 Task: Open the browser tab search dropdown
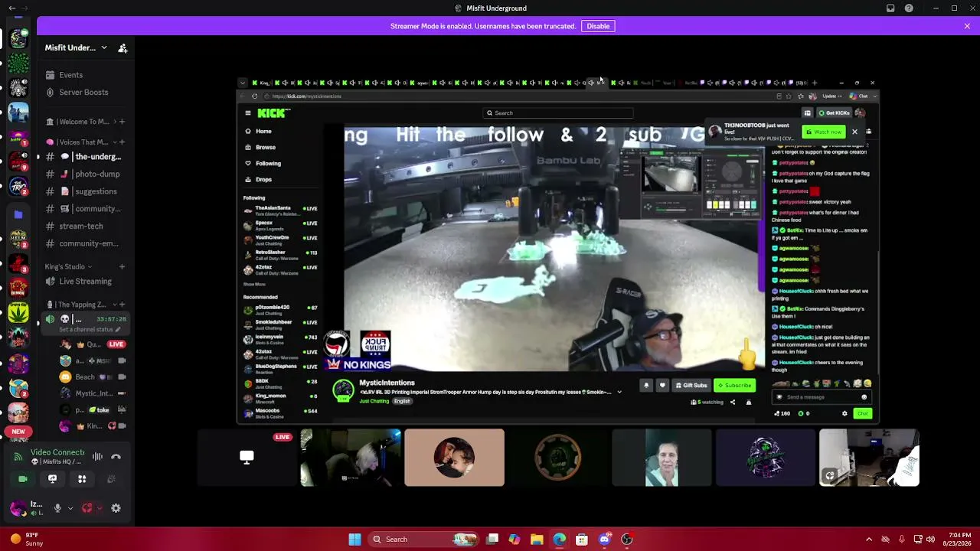pos(243,83)
